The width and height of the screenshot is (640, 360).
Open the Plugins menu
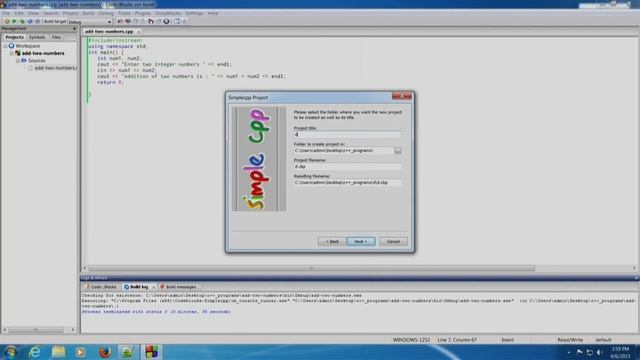(142, 13)
